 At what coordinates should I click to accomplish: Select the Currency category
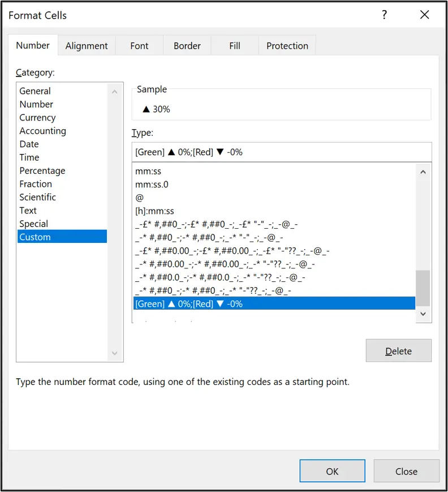point(37,117)
